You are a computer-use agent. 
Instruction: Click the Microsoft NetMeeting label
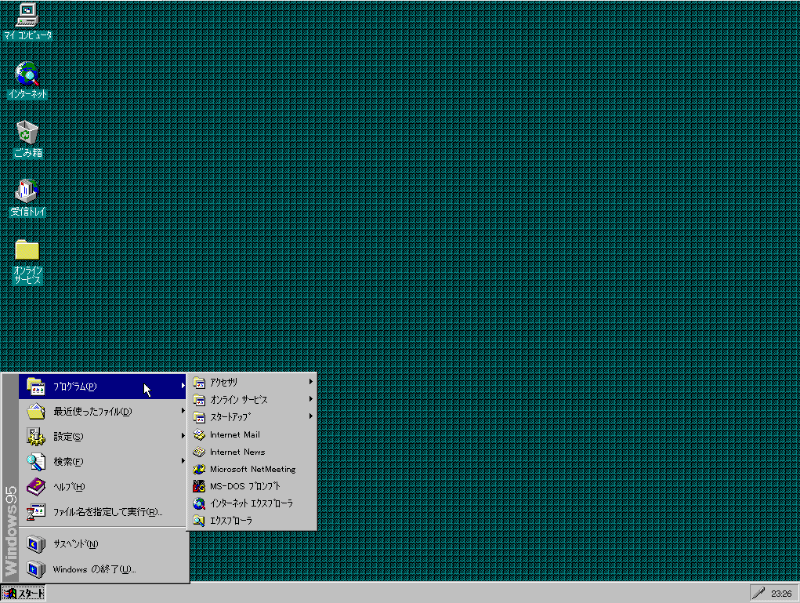[253, 469]
